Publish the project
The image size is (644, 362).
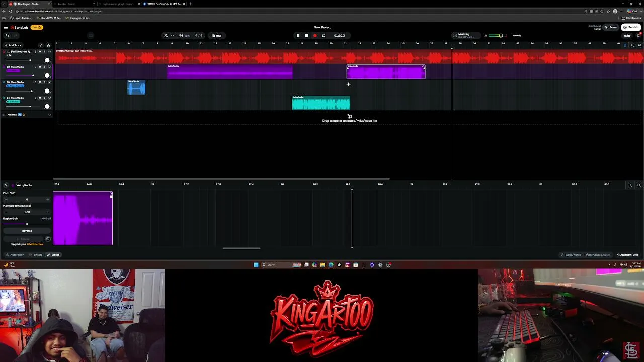[x=631, y=27]
